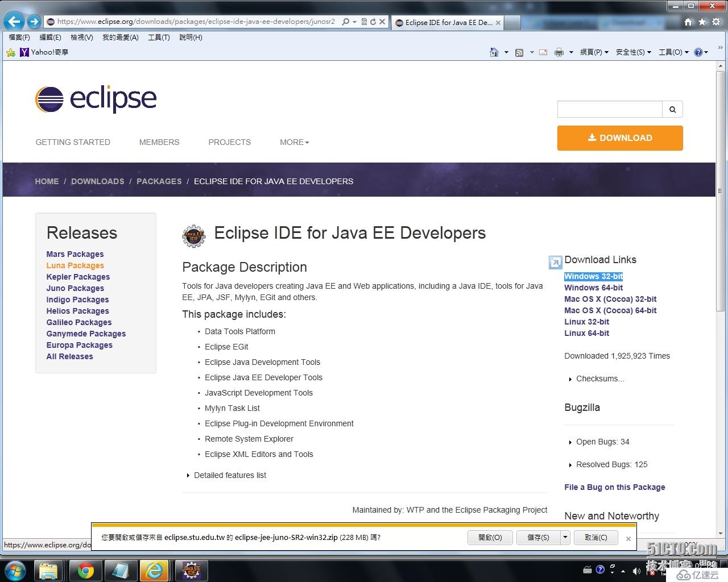Stop loading with the X icon in address bar
The height and width of the screenshot is (582, 728).
tap(382, 22)
